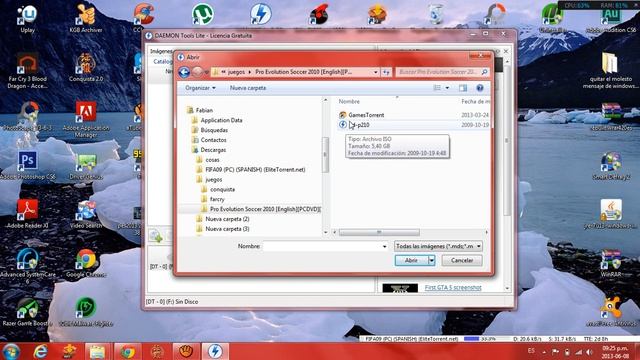
Task: Launch Adobe Application Manager shortcut
Action: [86, 120]
